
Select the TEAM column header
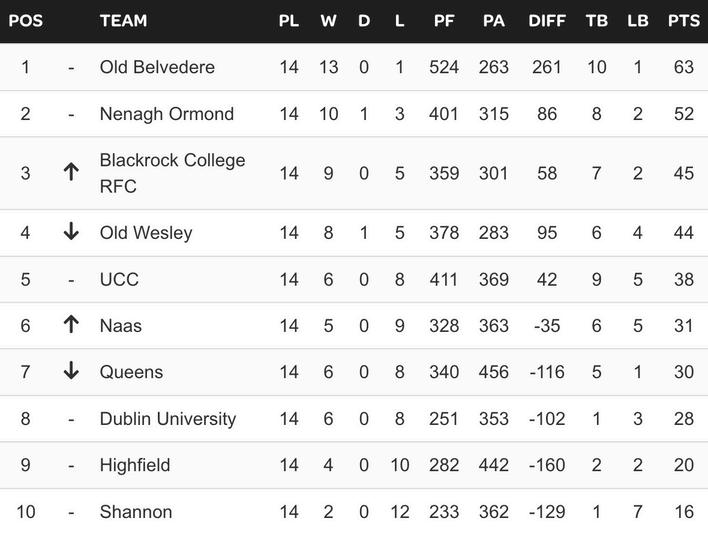(124, 21)
